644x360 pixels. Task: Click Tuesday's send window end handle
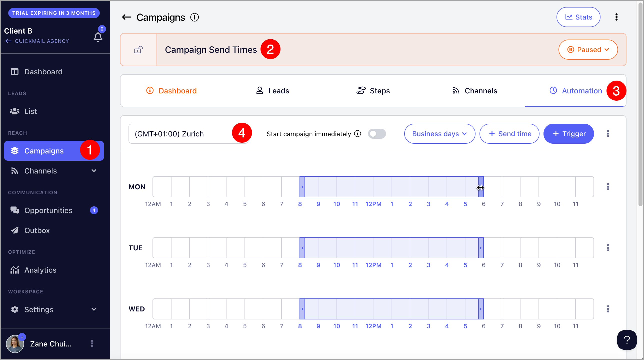481,248
